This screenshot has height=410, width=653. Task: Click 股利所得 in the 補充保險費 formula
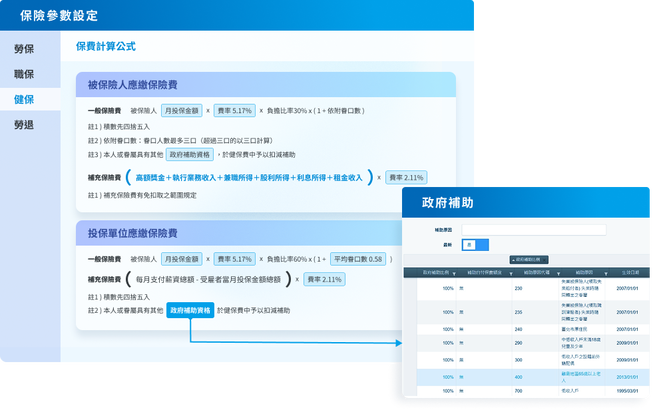point(275,178)
